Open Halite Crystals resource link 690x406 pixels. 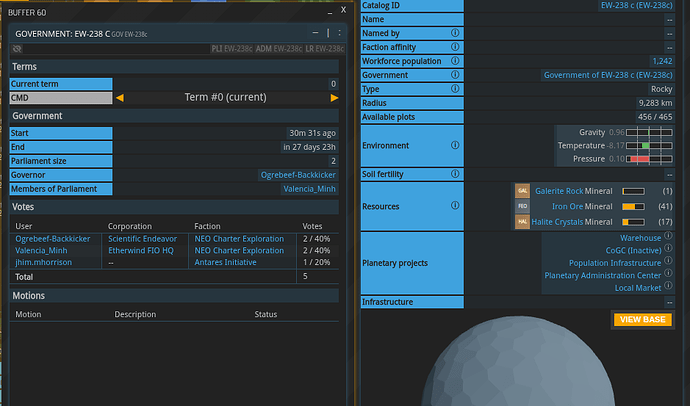(x=557, y=222)
